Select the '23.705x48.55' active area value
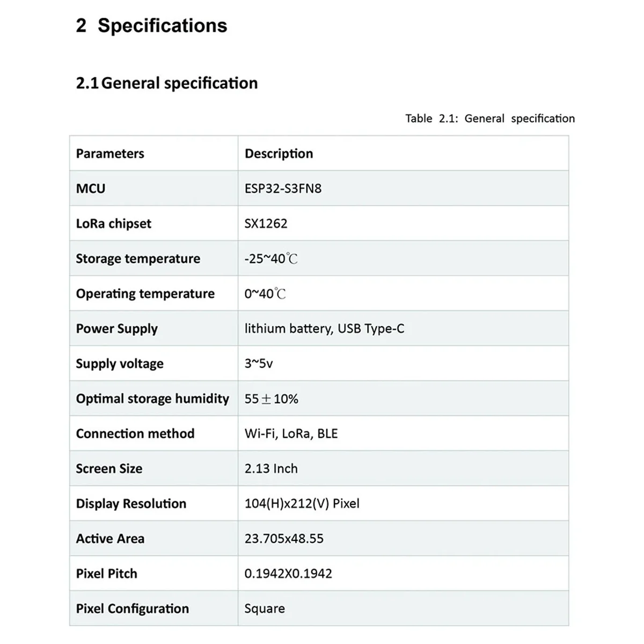 click(x=284, y=539)
